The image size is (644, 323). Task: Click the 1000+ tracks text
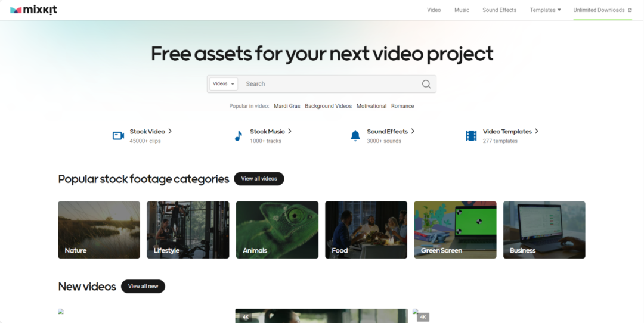tap(266, 141)
